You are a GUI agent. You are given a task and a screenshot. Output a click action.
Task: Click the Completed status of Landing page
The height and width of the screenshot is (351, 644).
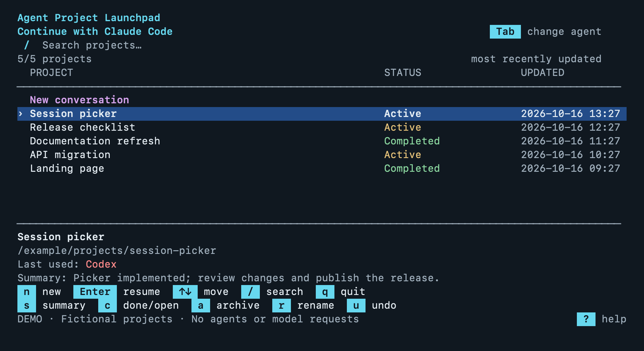(412, 168)
